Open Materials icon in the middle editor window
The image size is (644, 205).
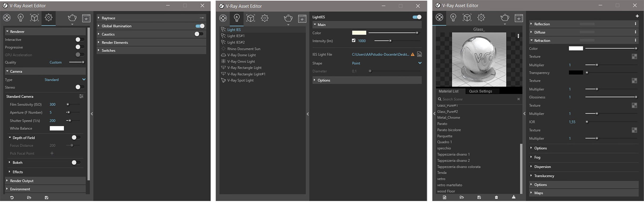tap(223, 18)
